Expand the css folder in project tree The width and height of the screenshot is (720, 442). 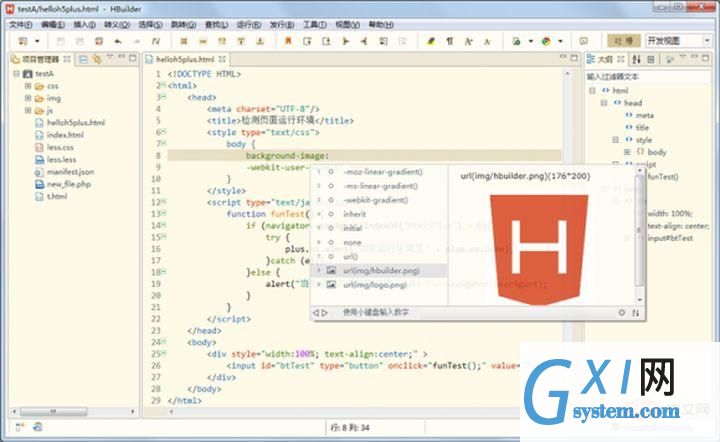coord(28,86)
